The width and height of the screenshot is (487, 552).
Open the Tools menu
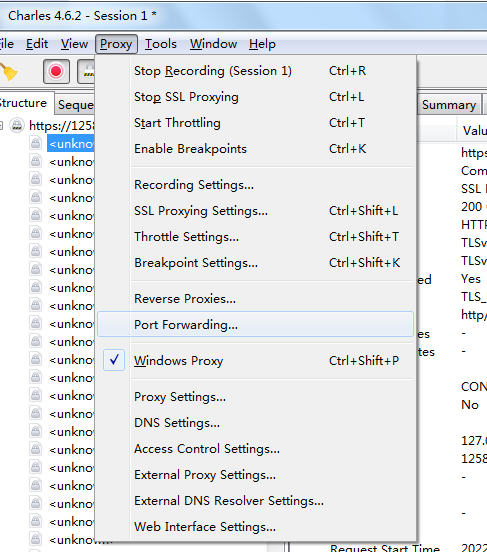[x=161, y=44]
